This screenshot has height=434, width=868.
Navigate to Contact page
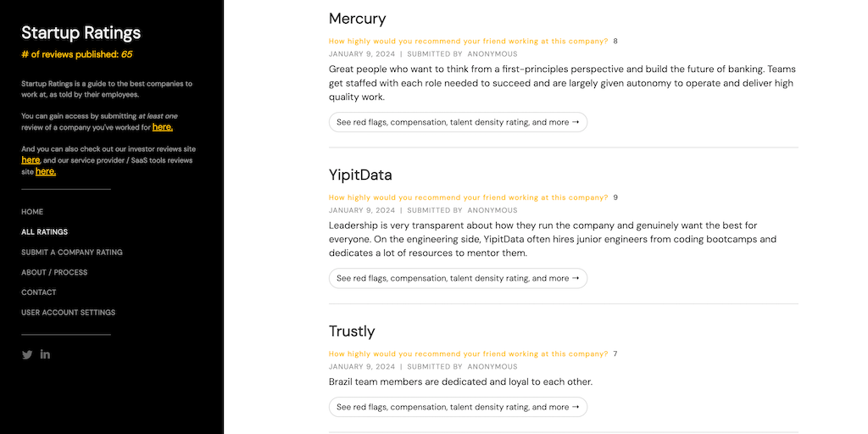(39, 292)
